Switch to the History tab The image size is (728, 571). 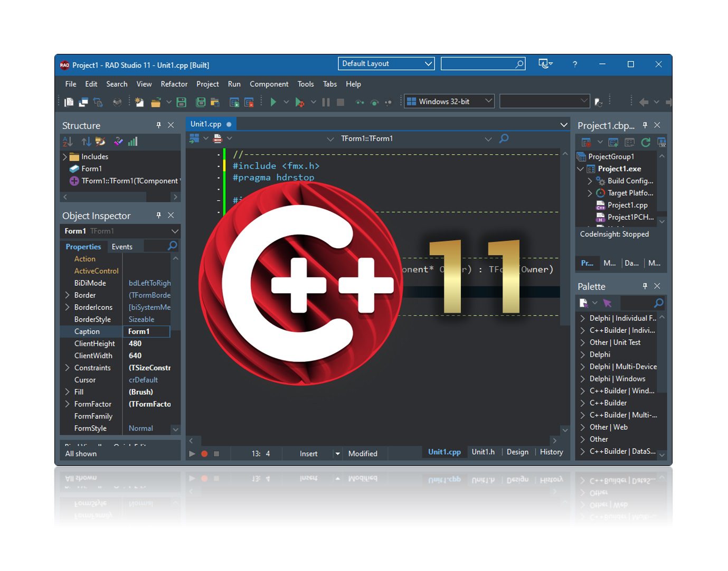click(x=552, y=452)
